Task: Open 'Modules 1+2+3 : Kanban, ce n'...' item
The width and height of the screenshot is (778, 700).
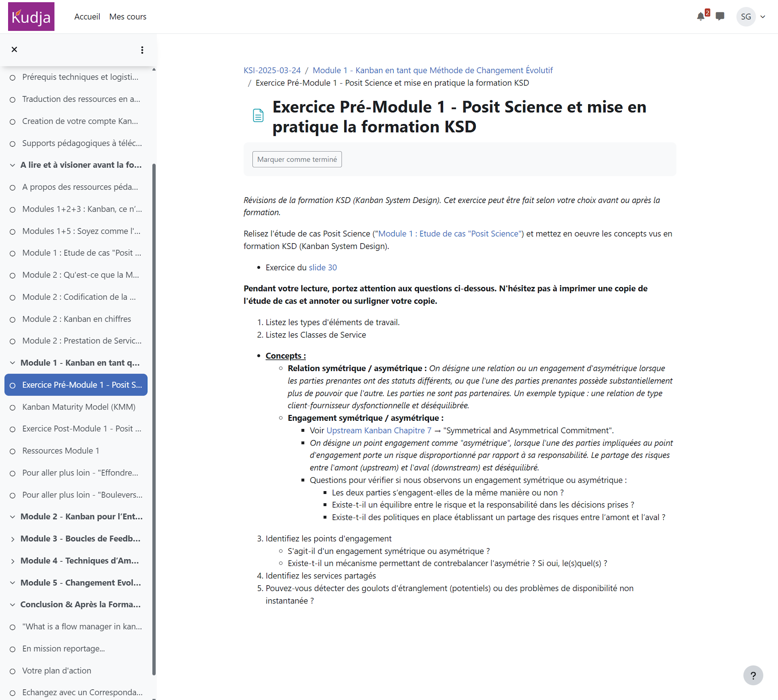Action: 82,209
